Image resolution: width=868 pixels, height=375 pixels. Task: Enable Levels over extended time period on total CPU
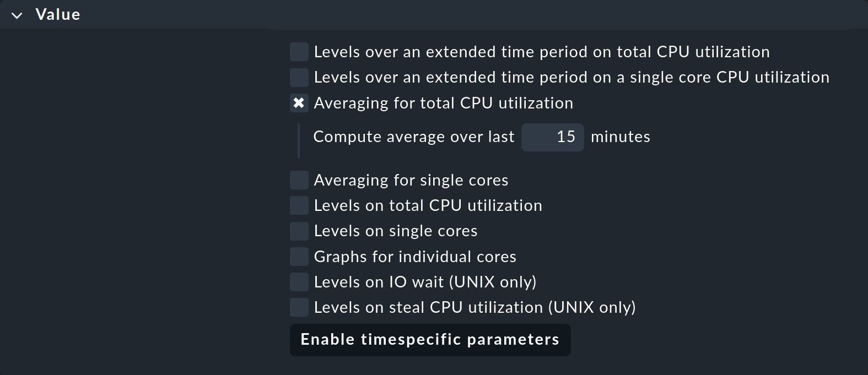299,52
